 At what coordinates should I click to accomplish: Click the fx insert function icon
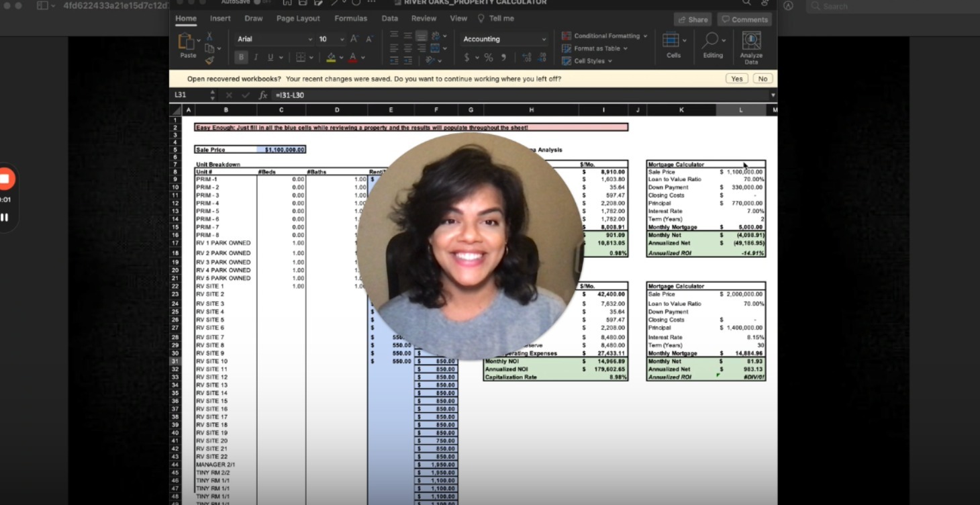pyautogui.click(x=263, y=95)
